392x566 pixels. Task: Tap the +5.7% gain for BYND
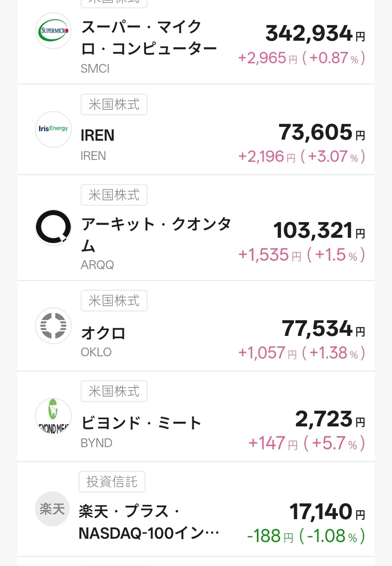tap(335, 443)
